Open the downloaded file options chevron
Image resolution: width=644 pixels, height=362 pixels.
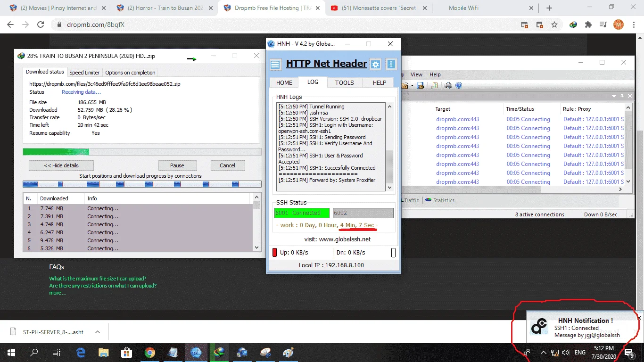point(98,332)
